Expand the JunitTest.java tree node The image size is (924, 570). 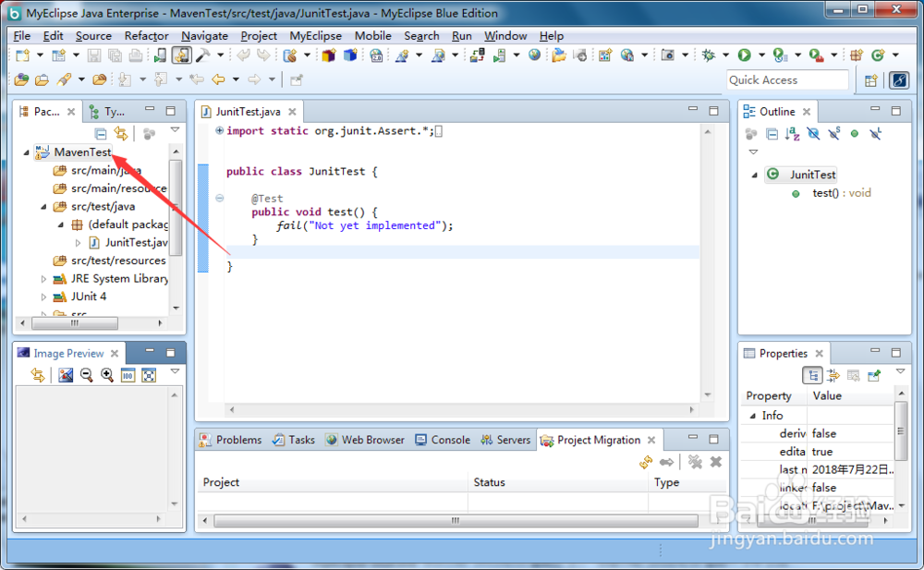click(x=78, y=243)
